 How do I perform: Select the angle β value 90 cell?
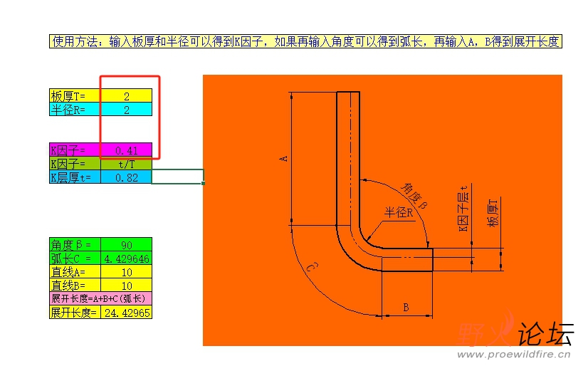127,244
